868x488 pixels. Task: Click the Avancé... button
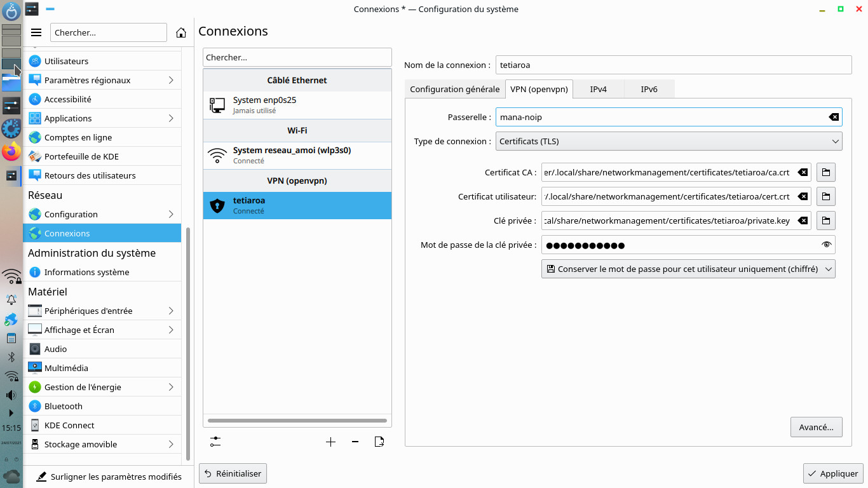tap(816, 427)
